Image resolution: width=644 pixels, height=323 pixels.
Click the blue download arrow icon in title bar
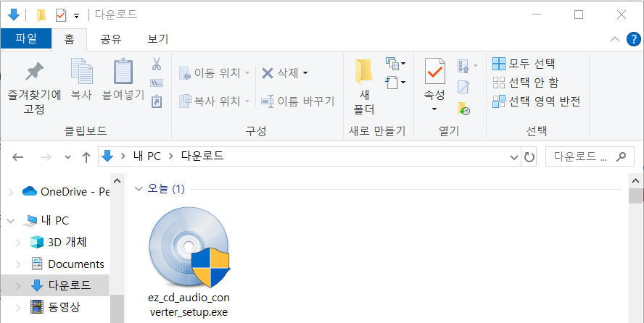click(x=14, y=15)
